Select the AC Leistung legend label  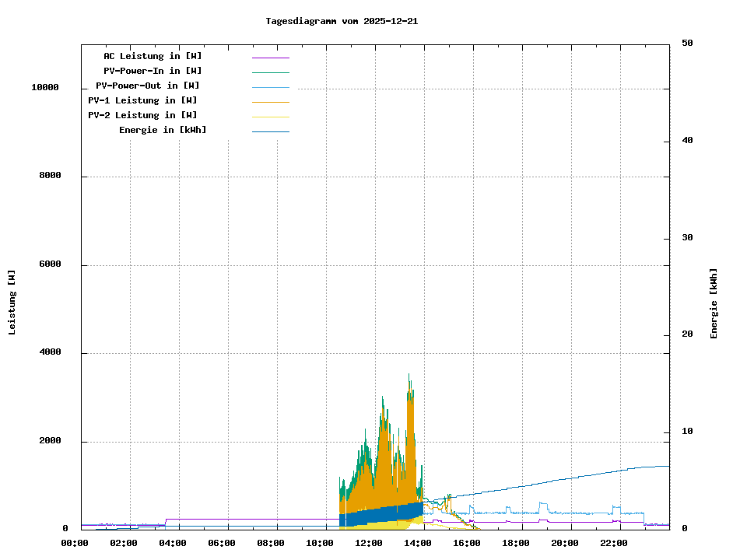coord(153,56)
